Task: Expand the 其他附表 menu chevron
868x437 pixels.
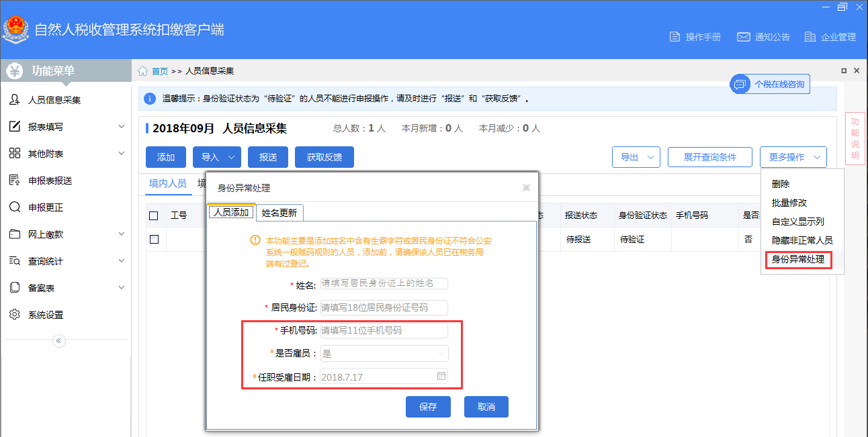Action: pyautogui.click(x=122, y=154)
